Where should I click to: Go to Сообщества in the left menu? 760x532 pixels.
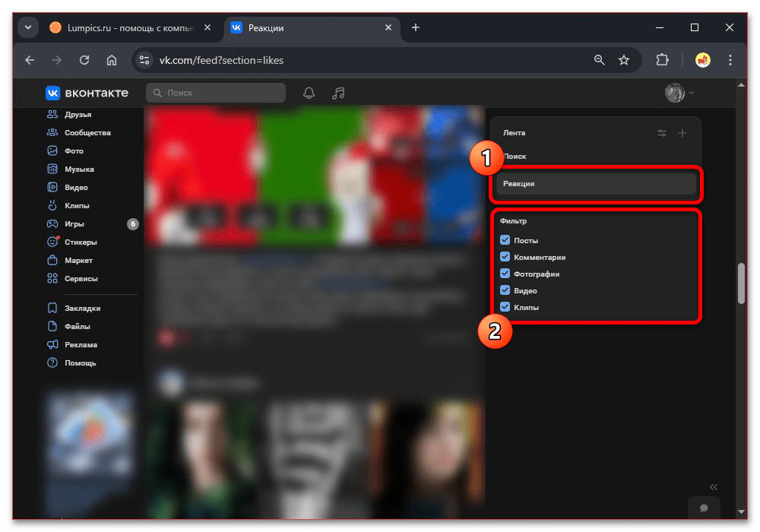click(x=87, y=133)
